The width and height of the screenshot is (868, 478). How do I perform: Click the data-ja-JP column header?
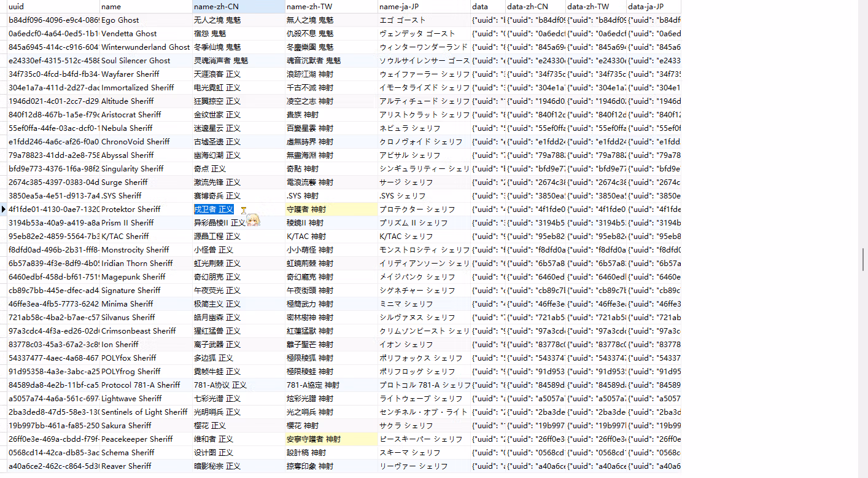click(x=654, y=7)
